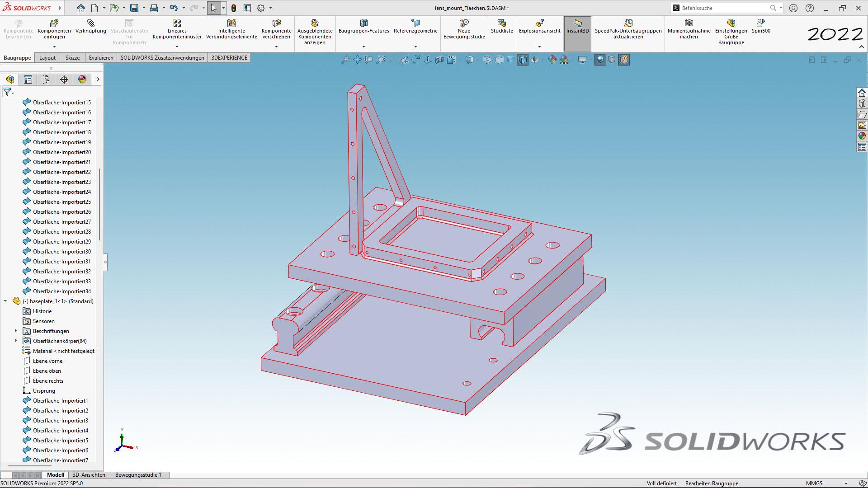
Task: Open File Explorer in the task pane
Action: point(862,114)
